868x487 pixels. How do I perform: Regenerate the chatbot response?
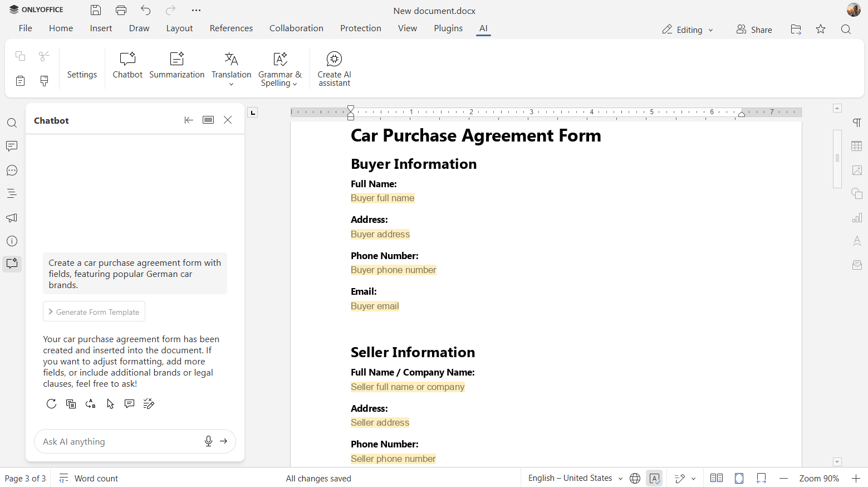(51, 403)
